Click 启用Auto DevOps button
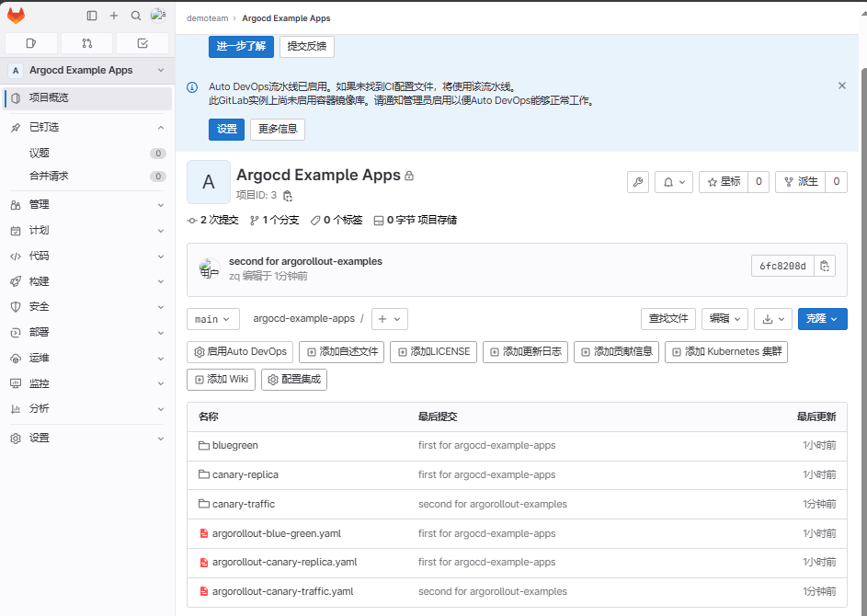867x616 pixels. [x=240, y=352]
